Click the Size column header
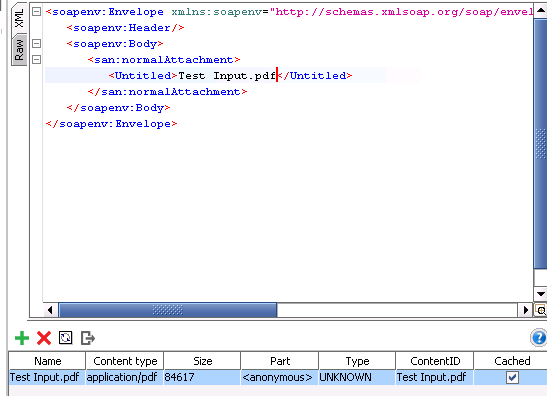The image size is (547, 396). coord(202,361)
